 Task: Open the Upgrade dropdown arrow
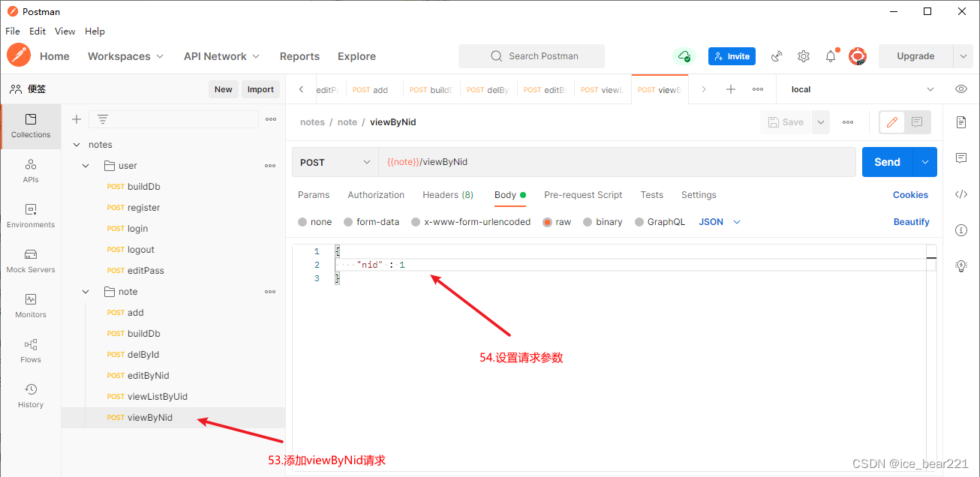coord(963,56)
